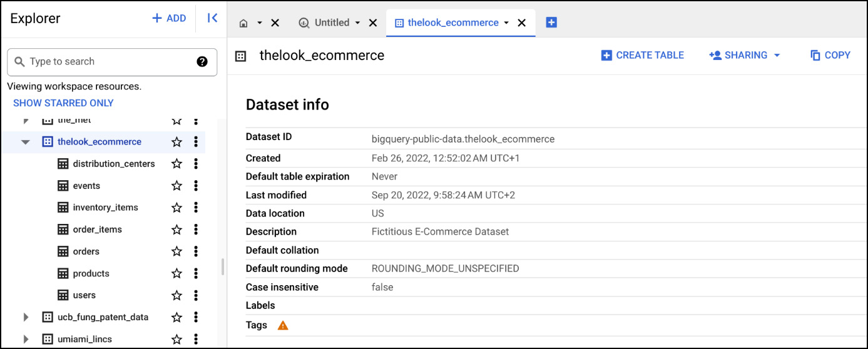Close the thelook_ecommerce tab
Viewport: 868px width, 349px height.
522,23
